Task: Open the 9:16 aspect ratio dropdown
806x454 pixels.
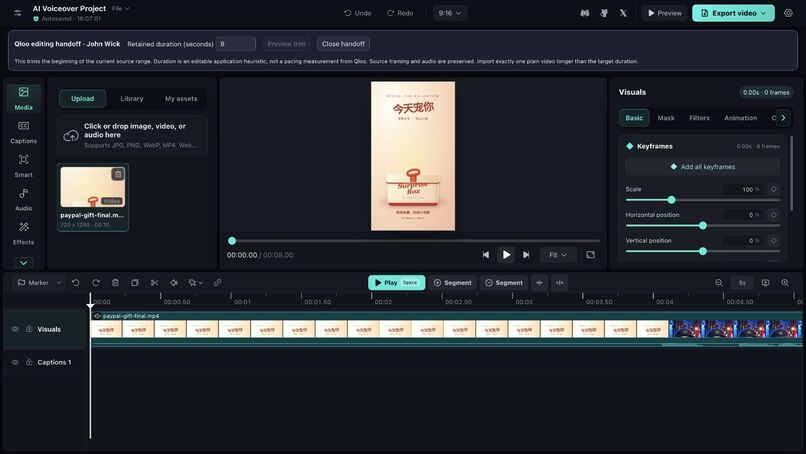Action: click(450, 13)
